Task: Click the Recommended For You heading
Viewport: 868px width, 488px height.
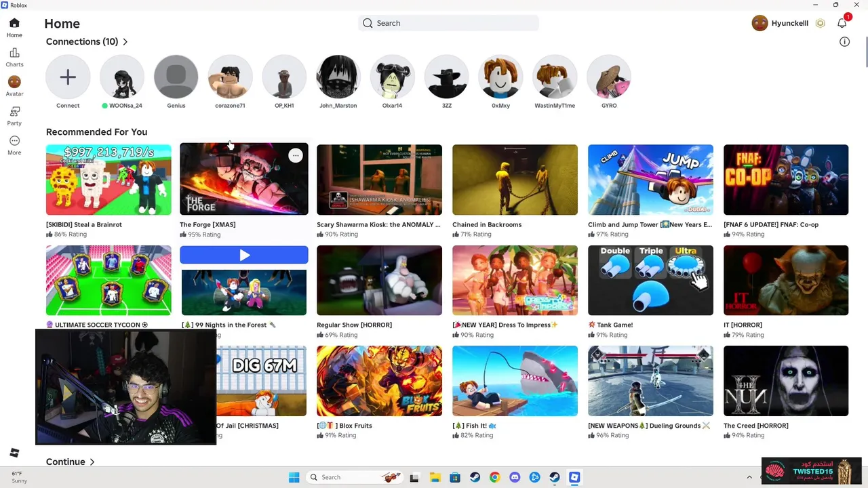Action: pyautogui.click(x=96, y=132)
